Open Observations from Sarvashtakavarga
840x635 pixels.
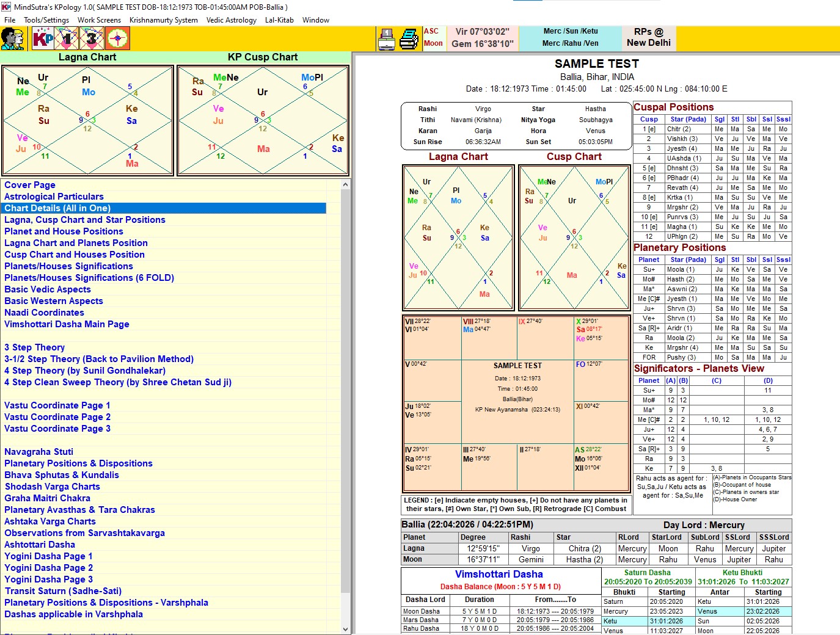click(84, 533)
